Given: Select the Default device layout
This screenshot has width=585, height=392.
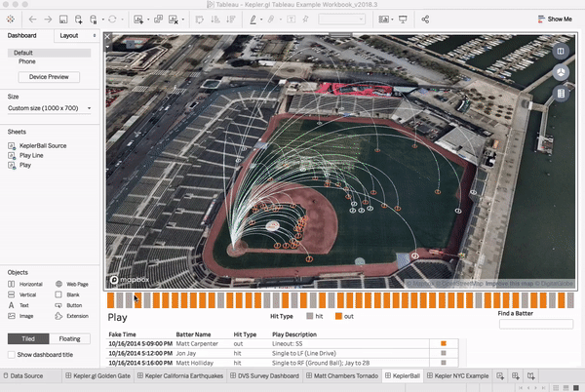Looking at the screenshot, I should [x=50, y=53].
